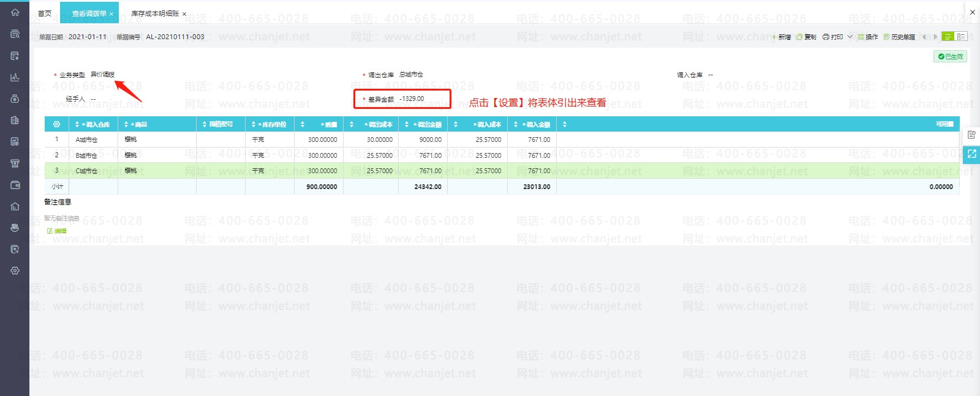Open the money bag finance sidebar icon
This screenshot has height=396, width=980.
click(x=15, y=99)
